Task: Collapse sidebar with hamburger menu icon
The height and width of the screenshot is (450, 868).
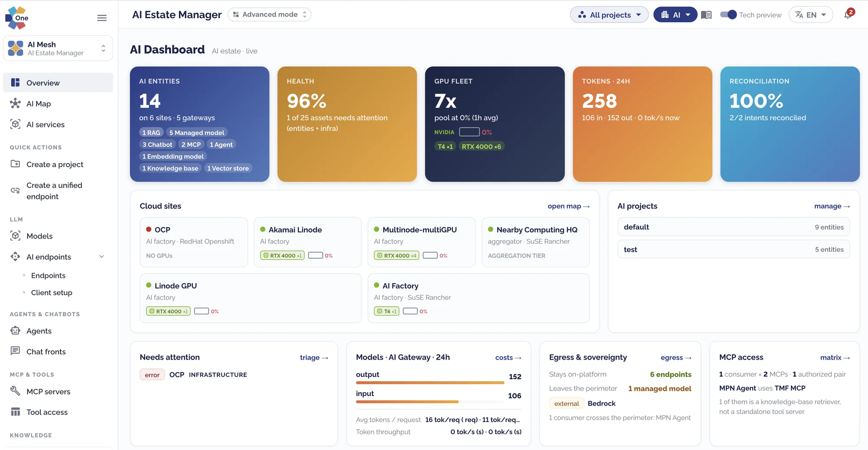Action: tap(102, 18)
